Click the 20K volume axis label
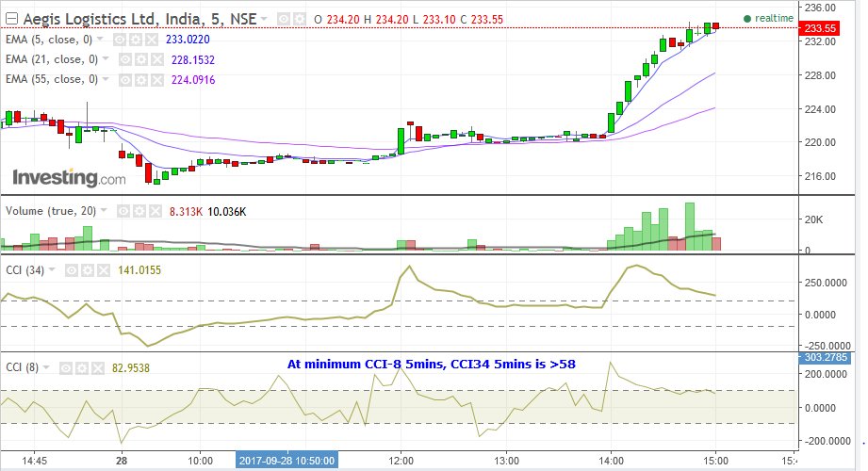Image resolution: width=868 pixels, height=471 pixels. click(x=813, y=219)
